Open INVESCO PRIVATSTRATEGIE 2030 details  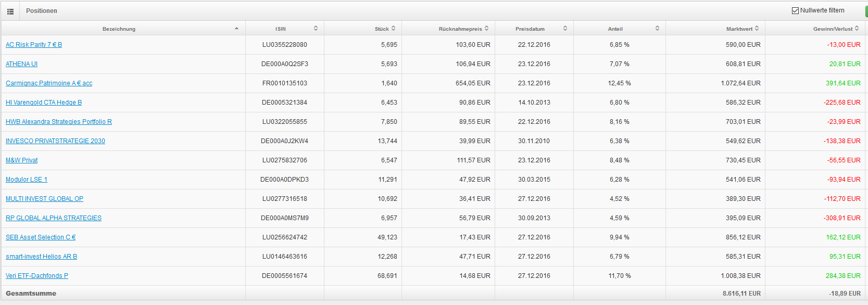55,141
